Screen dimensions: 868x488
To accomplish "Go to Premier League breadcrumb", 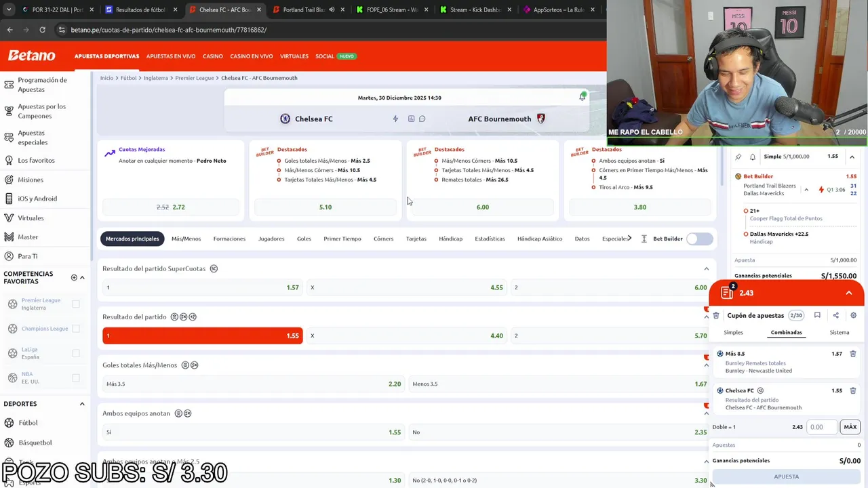I will (195, 78).
